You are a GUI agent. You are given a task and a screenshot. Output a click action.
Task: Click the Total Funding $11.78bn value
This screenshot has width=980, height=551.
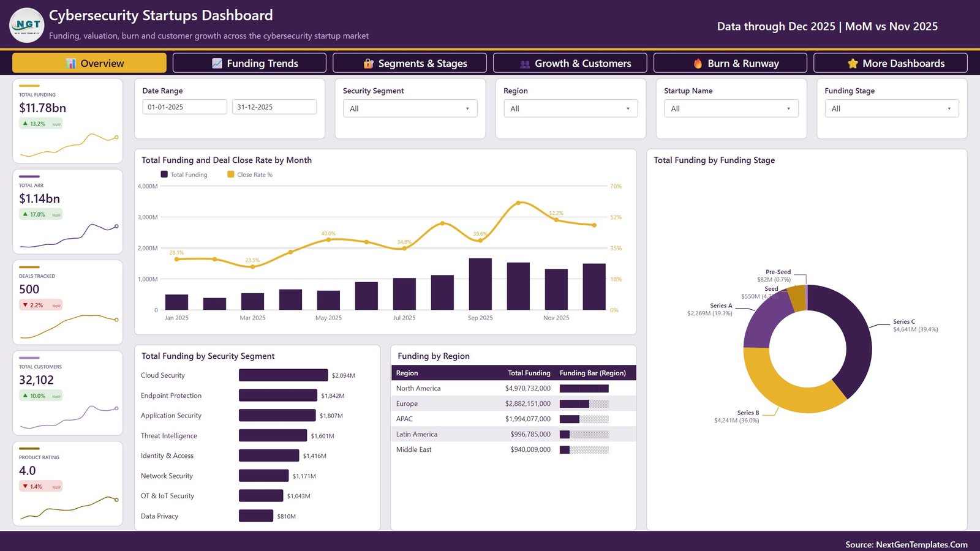pyautogui.click(x=42, y=108)
